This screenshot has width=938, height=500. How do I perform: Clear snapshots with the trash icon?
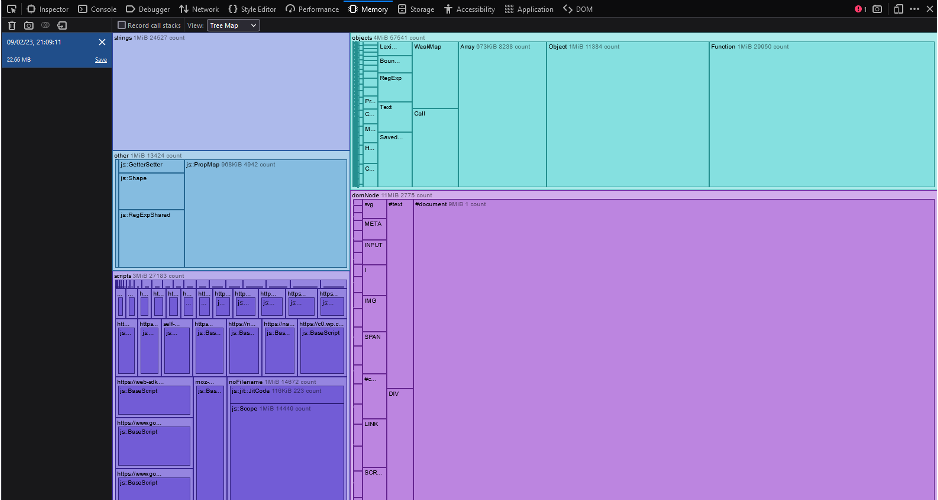pos(10,25)
